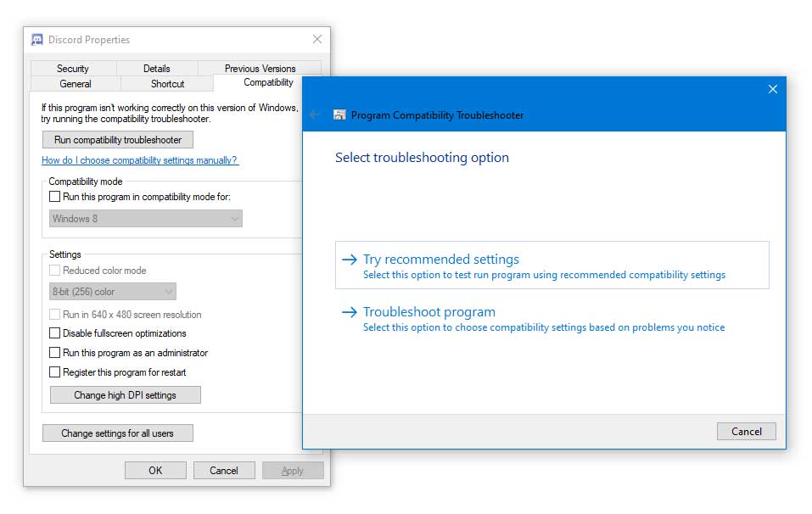The height and width of the screenshot is (514, 812).
Task: Choose Try recommended settings option
Action: click(x=552, y=265)
